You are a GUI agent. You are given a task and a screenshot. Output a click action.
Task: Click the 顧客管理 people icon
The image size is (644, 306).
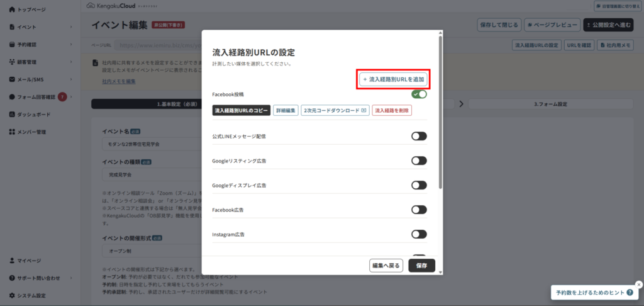coord(12,62)
